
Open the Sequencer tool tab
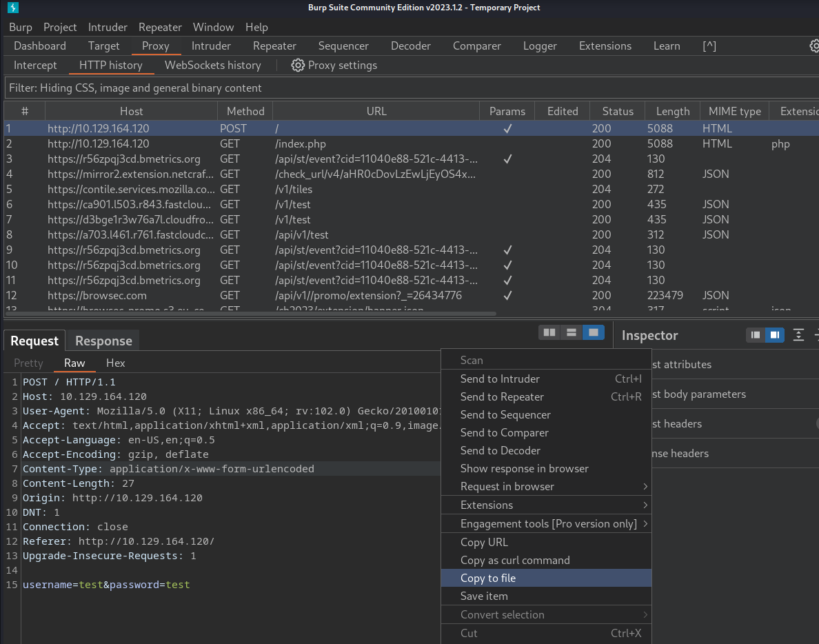(x=343, y=46)
